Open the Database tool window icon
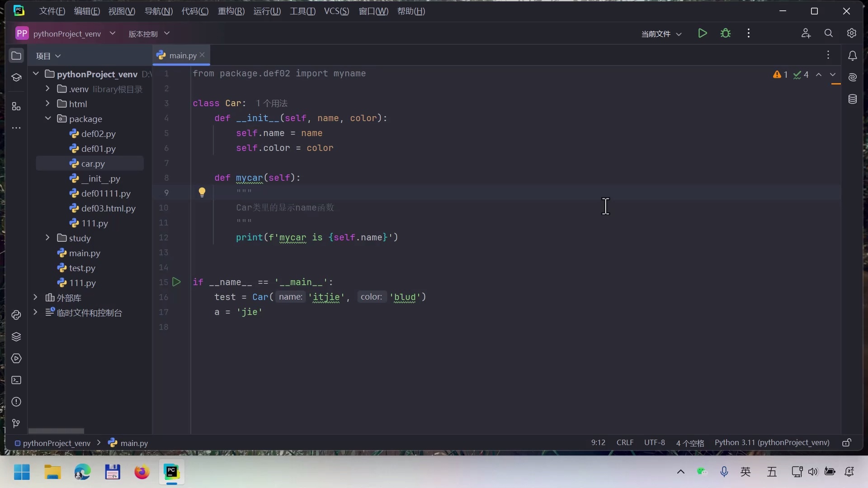 coord(853,99)
